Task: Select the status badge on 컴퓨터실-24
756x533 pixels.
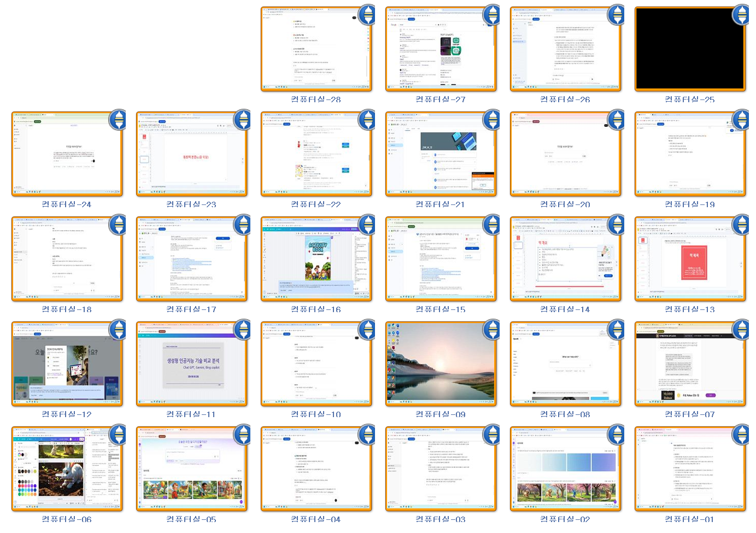Action: click(x=118, y=120)
